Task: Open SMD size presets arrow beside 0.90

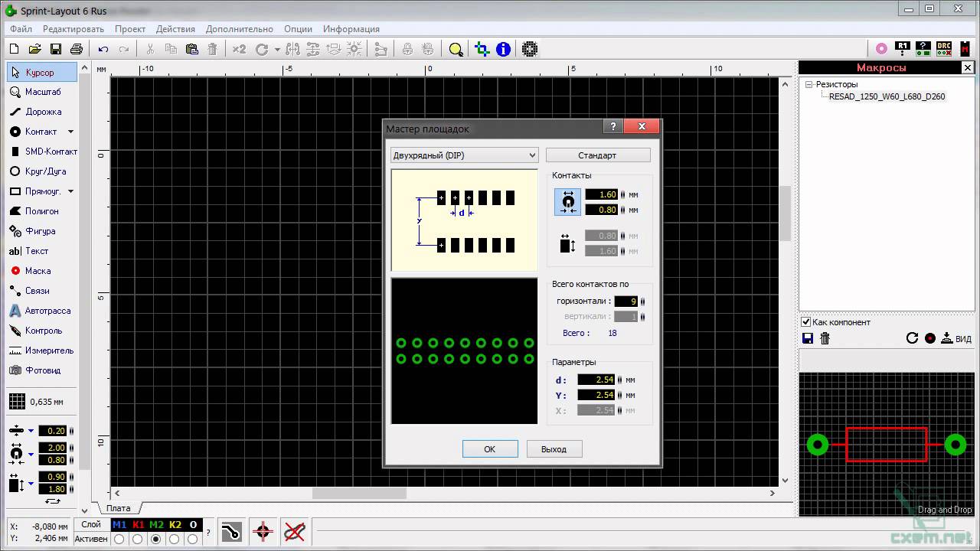Action: [x=31, y=483]
